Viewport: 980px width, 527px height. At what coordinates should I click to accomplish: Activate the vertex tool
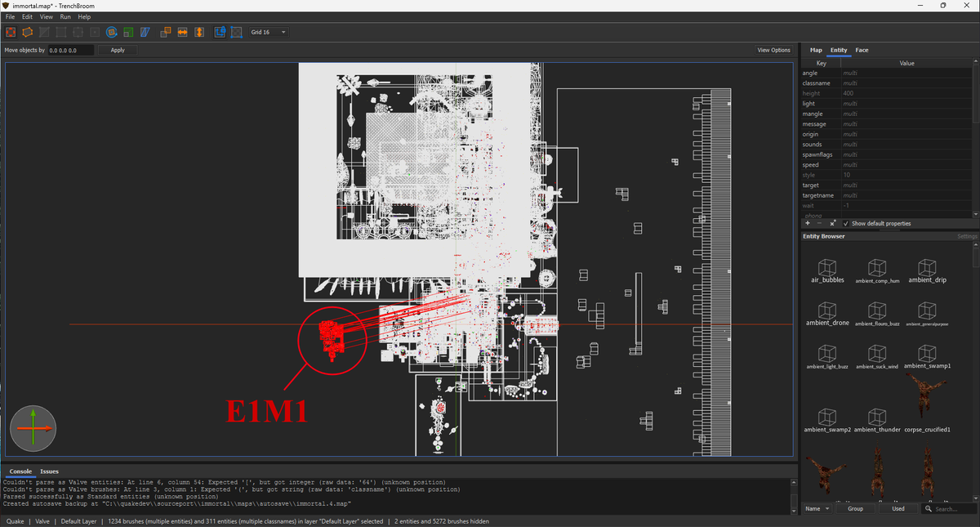60,32
